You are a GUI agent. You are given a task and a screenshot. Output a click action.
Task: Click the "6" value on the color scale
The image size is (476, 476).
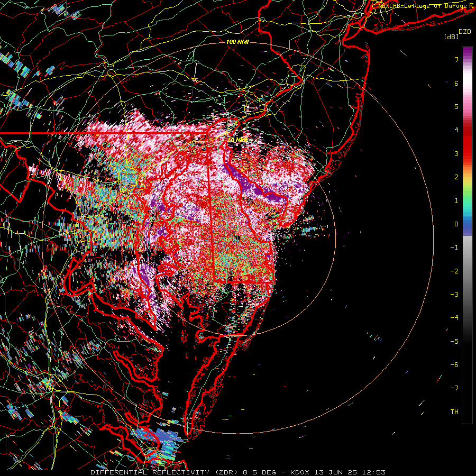click(x=456, y=83)
